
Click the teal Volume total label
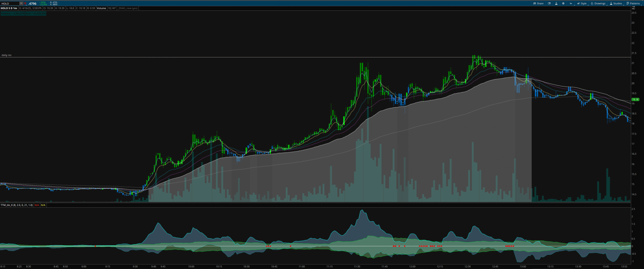click(x=13, y=13)
